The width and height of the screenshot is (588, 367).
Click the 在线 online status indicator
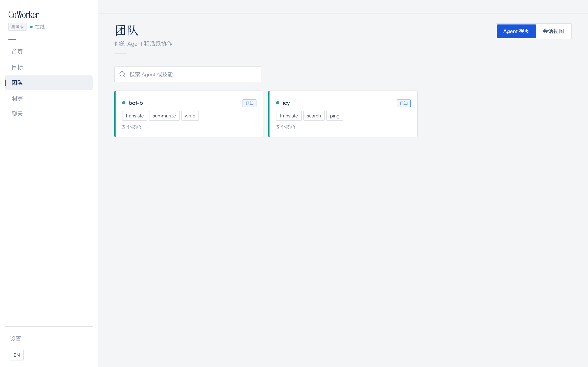click(x=37, y=27)
